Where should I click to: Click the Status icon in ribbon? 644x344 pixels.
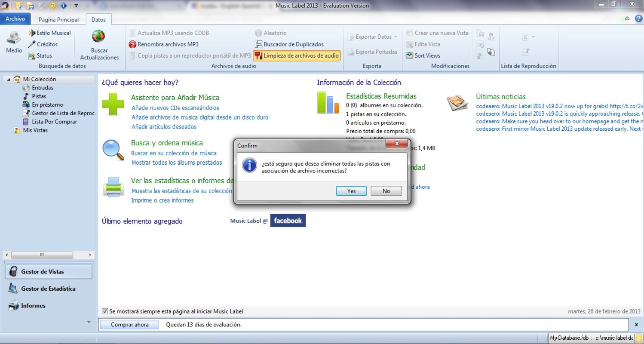32,55
